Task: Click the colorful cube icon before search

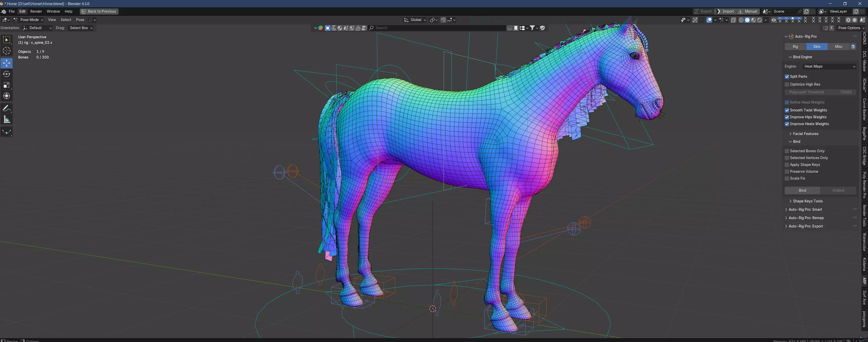Action: pos(321,28)
